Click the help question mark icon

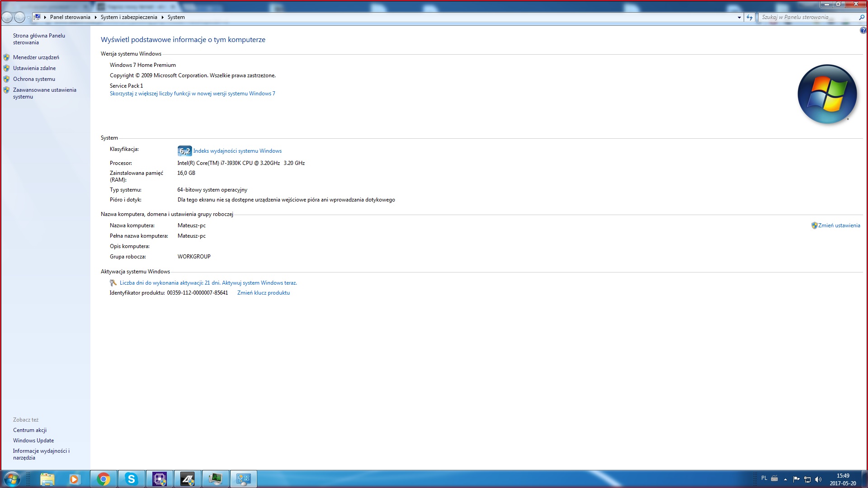pyautogui.click(x=863, y=31)
